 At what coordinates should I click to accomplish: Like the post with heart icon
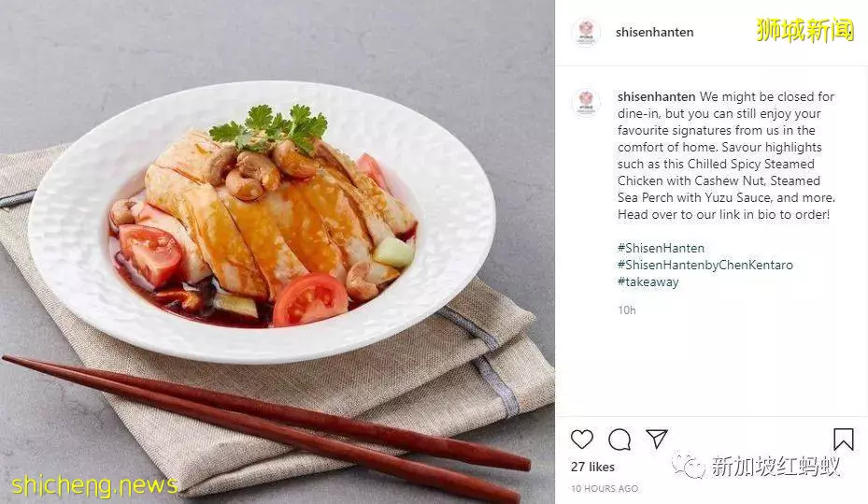click(582, 439)
